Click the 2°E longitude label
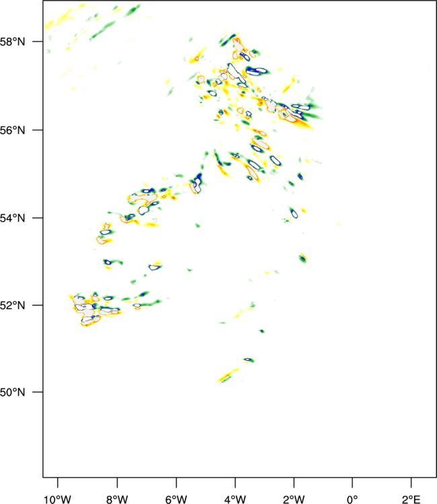The width and height of the screenshot is (437, 504). click(411, 499)
